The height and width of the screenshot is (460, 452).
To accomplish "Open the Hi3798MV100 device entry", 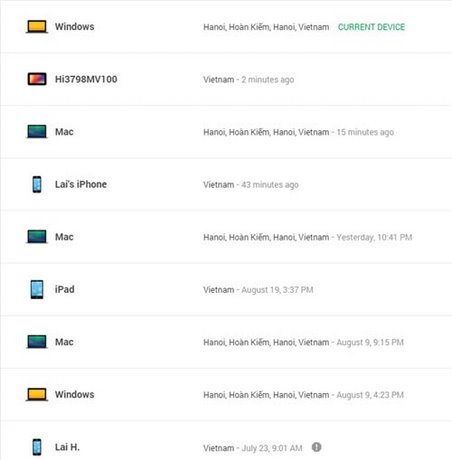I will pyautogui.click(x=226, y=79).
